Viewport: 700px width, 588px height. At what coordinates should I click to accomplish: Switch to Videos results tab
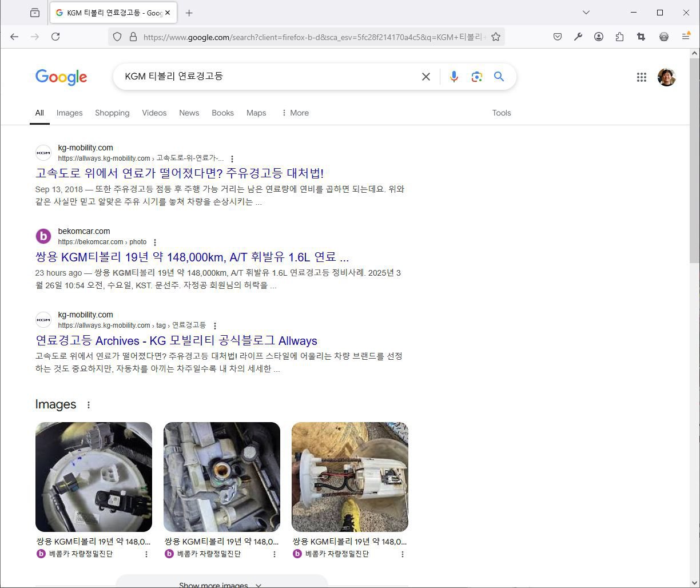tap(154, 113)
